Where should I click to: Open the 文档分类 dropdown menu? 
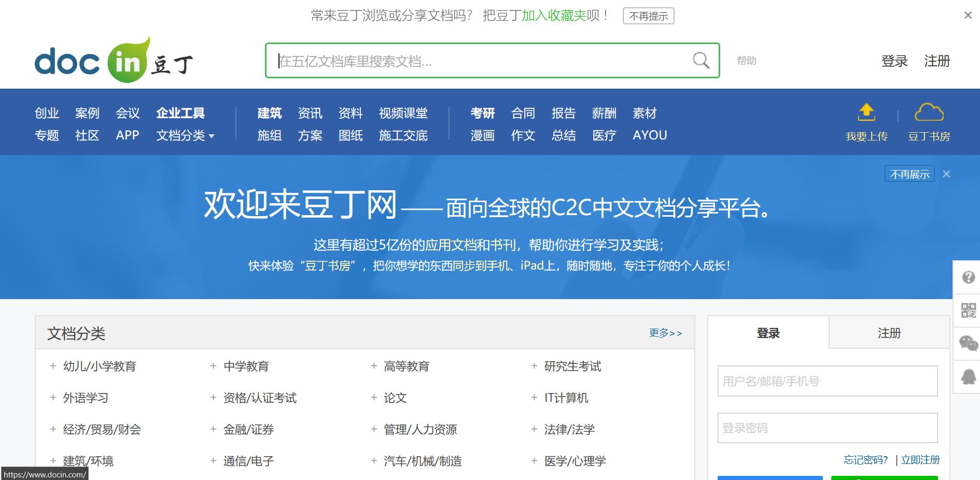tap(185, 136)
